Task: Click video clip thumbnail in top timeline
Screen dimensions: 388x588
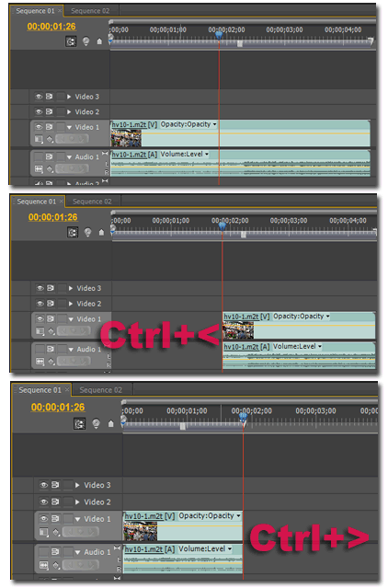Action: click(x=126, y=138)
